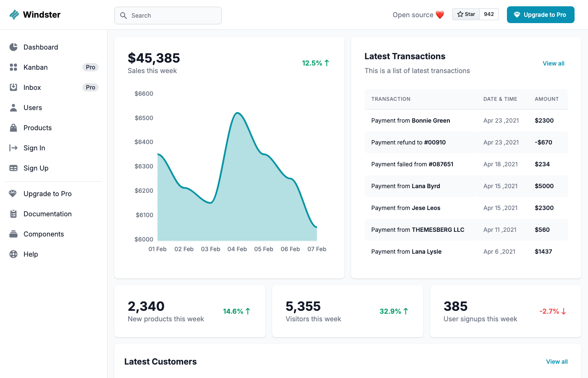Click the Documentation clipboard icon
588x378 pixels.
14,214
